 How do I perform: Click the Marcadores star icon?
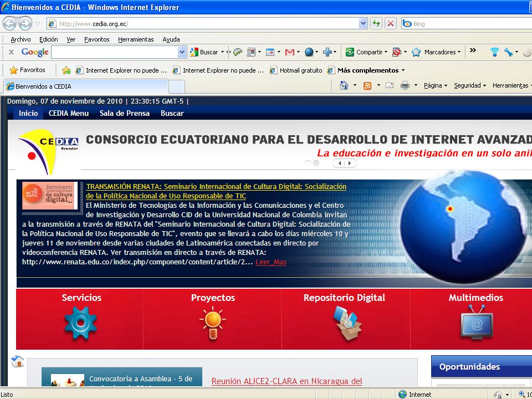(x=416, y=52)
